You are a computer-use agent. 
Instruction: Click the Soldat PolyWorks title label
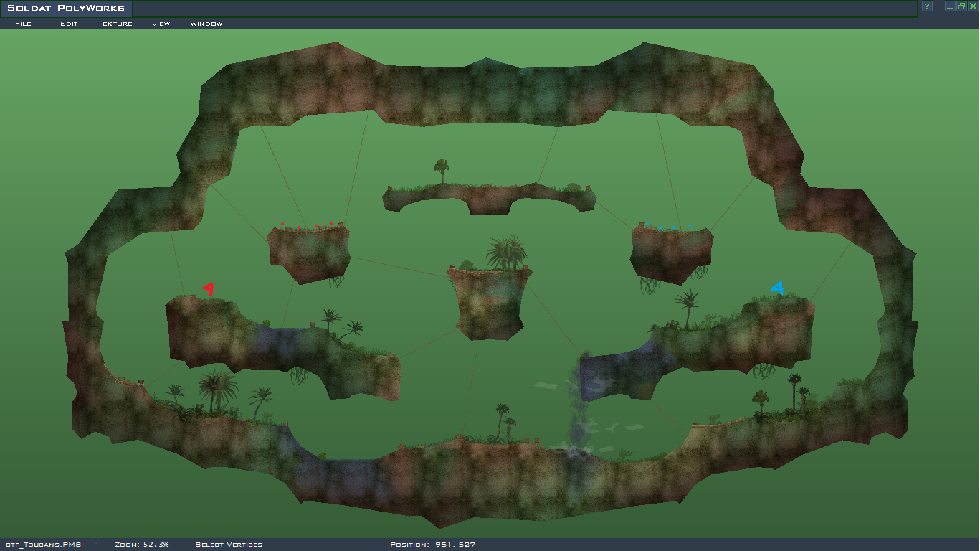click(66, 8)
